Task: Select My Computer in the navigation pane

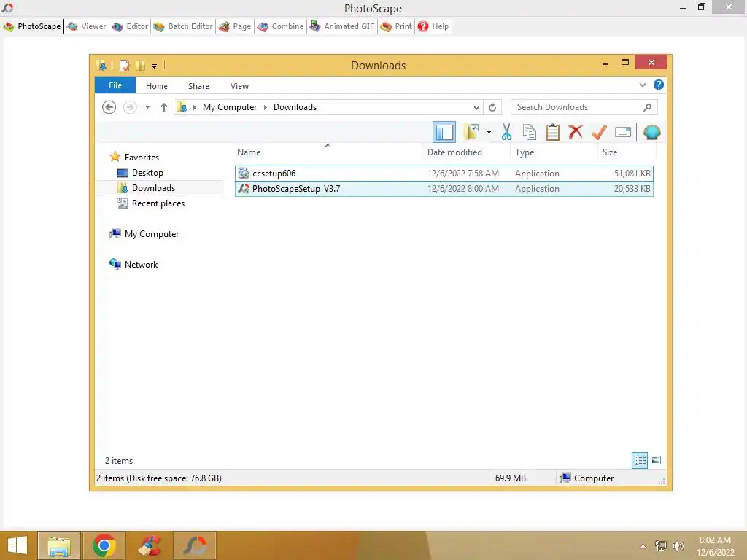Action: (152, 234)
